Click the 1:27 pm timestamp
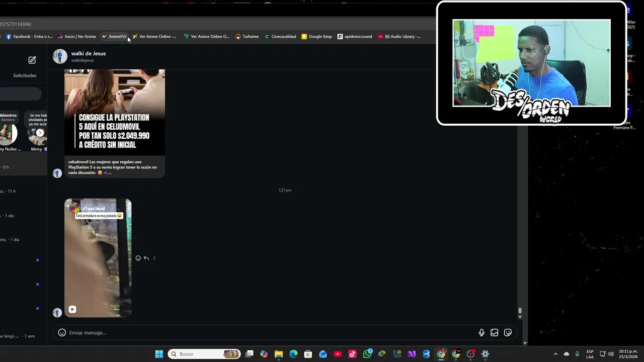This screenshot has width=644, height=362. click(285, 190)
